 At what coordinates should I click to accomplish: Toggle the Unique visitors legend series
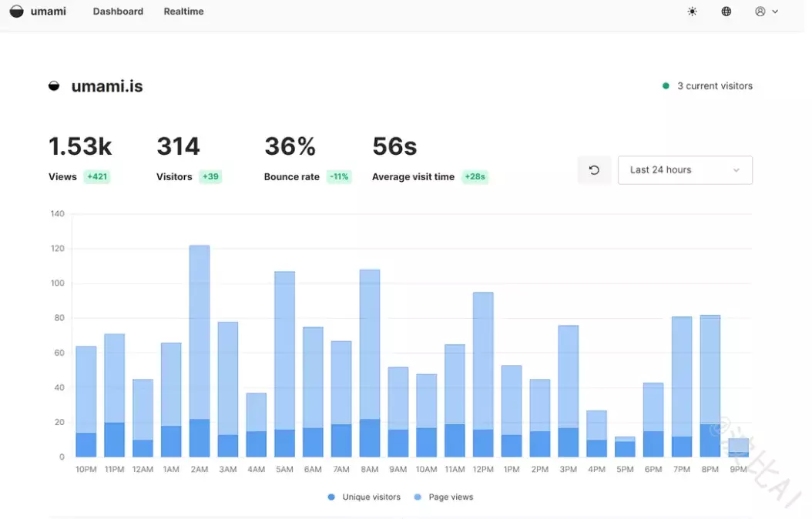364,497
